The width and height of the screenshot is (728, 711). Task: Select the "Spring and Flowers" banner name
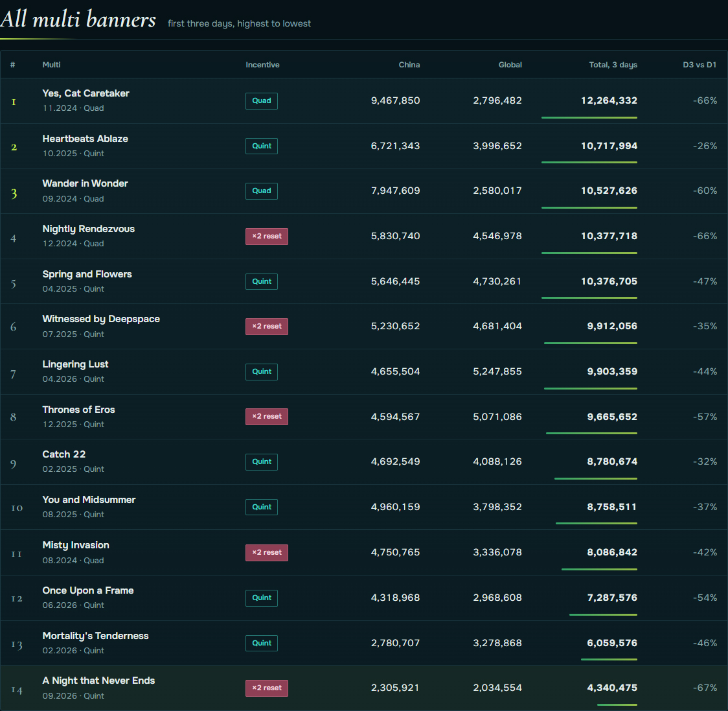click(87, 274)
